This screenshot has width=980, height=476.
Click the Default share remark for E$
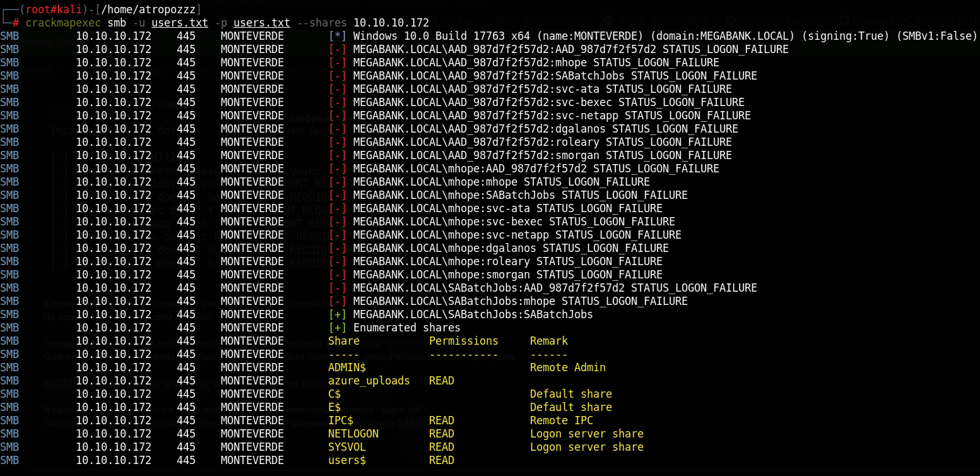tap(571, 407)
